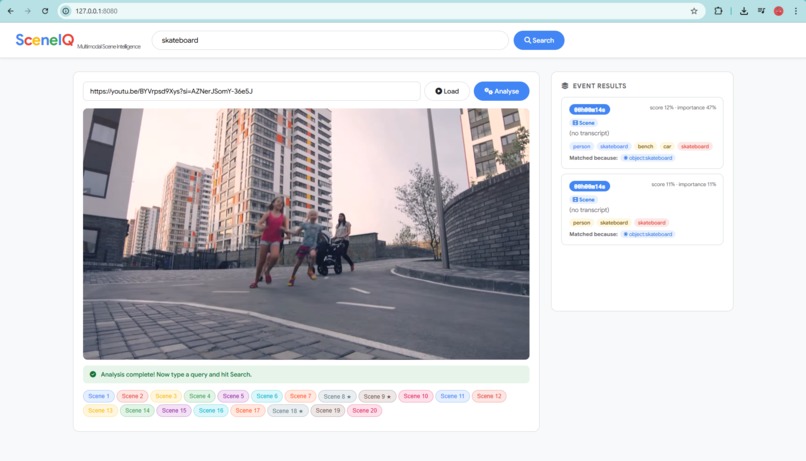Select the Scene 2 chip
Image resolution: width=806 pixels, height=461 pixels.
(132, 396)
